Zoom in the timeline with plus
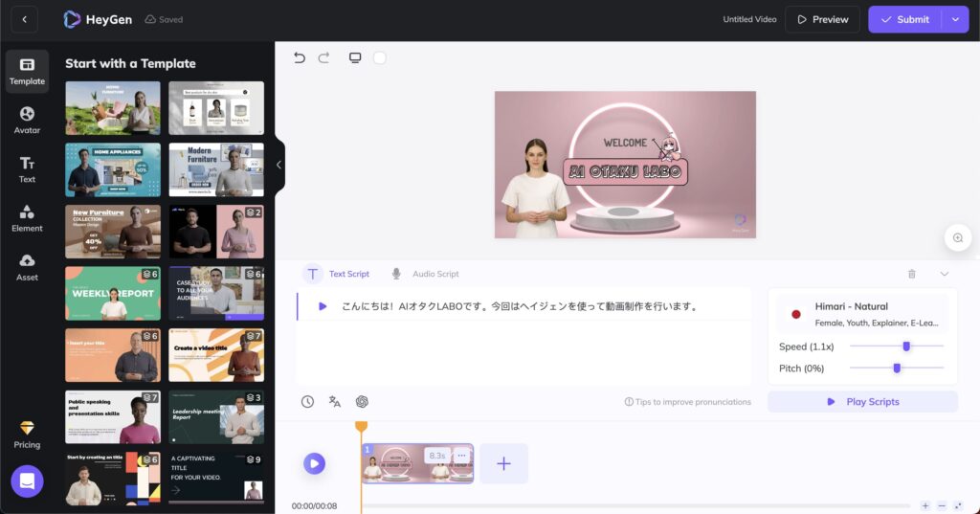980x514 pixels. (x=925, y=505)
